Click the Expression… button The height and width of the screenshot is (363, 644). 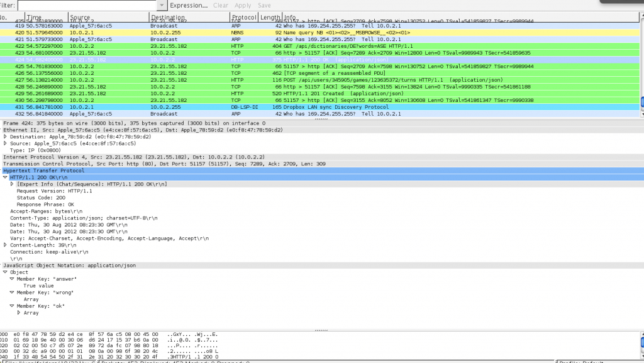(189, 5)
